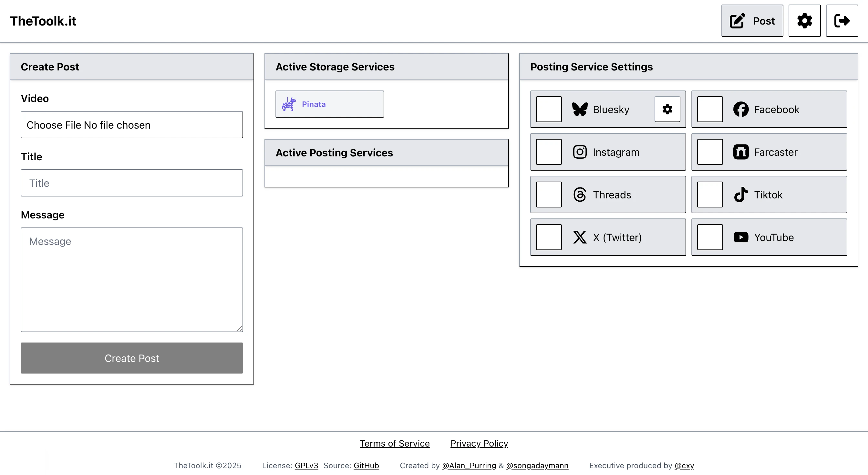Open the app settings gear in header
Viewport: 868px width, 475px height.
(x=805, y=21)
